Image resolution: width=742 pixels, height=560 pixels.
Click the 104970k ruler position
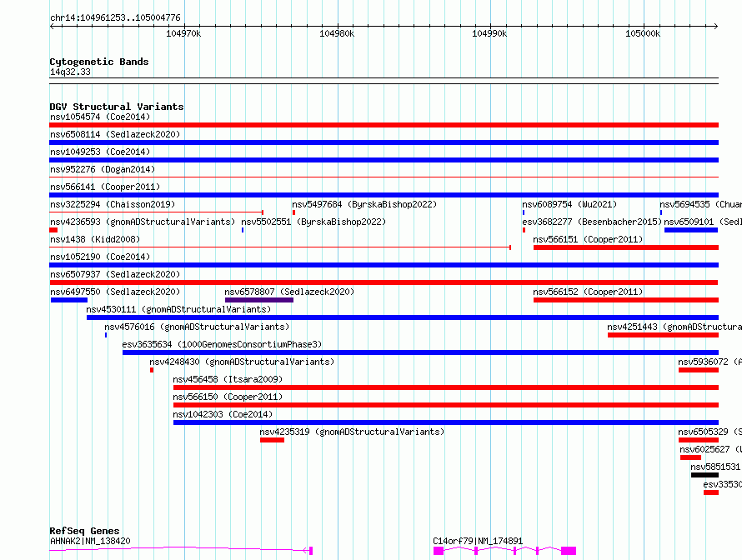click(183, 33)
